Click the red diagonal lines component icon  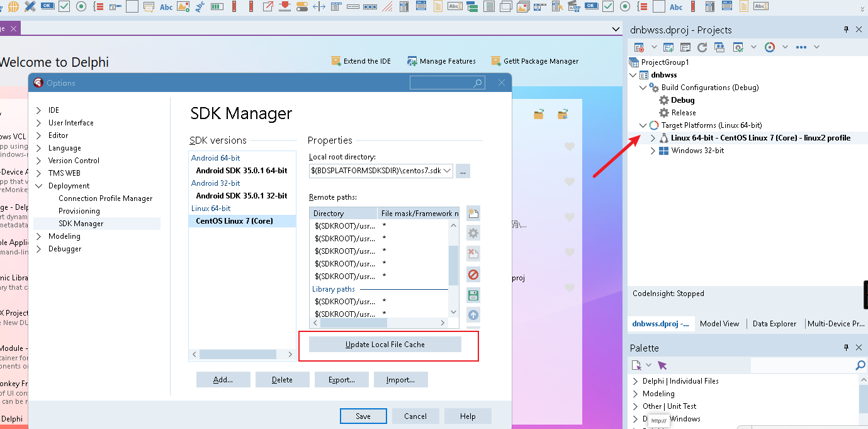[387, 6]
